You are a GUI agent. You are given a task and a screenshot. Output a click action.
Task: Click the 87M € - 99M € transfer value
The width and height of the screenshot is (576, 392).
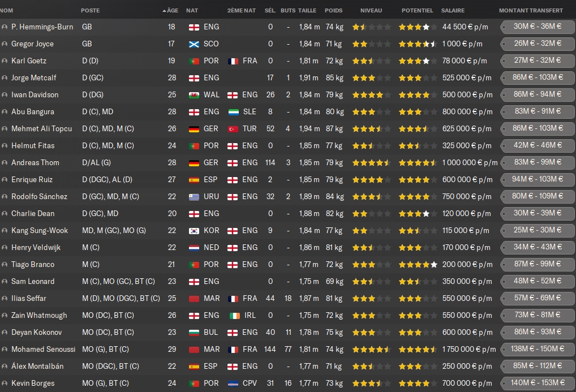pos(538,264)
